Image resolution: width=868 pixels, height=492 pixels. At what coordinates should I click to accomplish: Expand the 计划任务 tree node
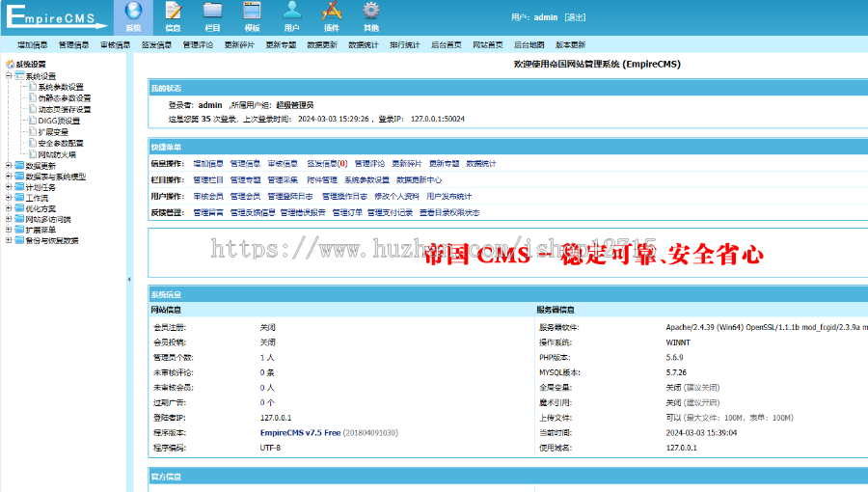[9, 187]
